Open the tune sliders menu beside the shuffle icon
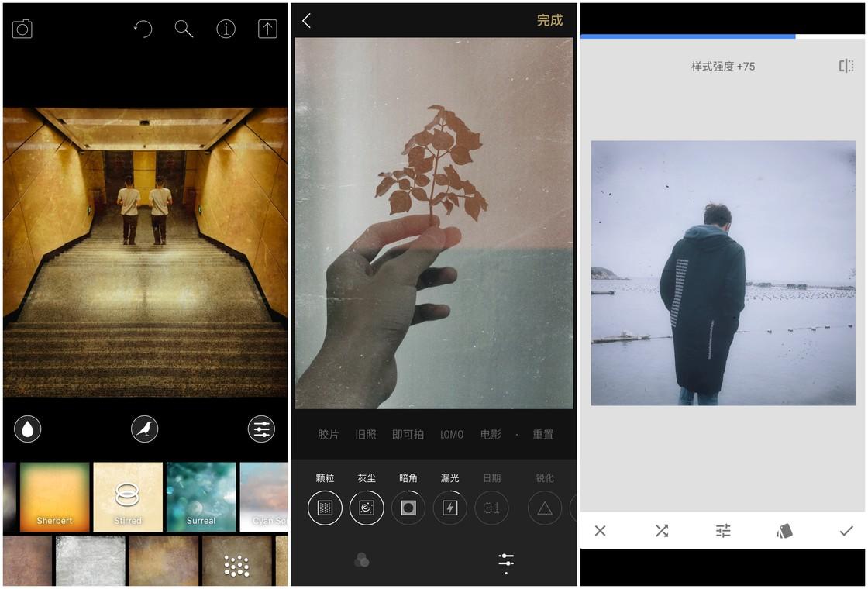The image size is (868, 589). point(723,531)
